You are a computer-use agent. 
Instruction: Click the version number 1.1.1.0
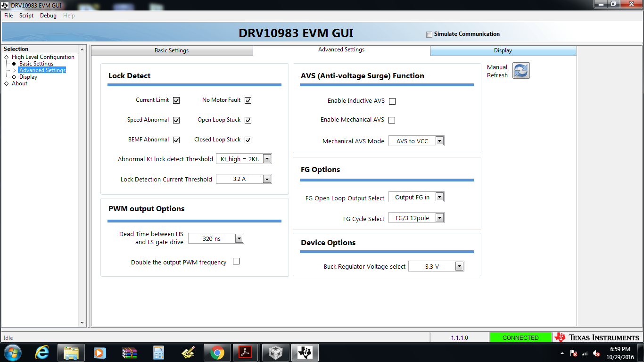(459, 338)
